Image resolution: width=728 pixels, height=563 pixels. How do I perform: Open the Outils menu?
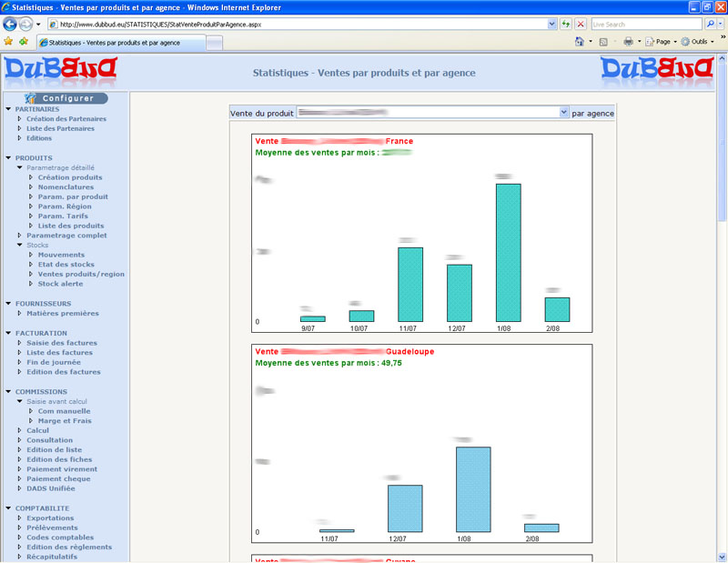pos(698,42)
